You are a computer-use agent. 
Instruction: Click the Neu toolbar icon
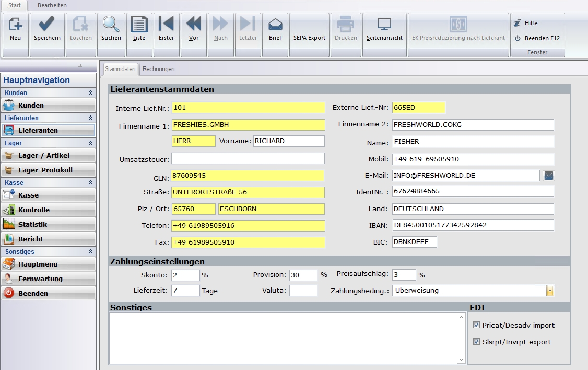16,29
